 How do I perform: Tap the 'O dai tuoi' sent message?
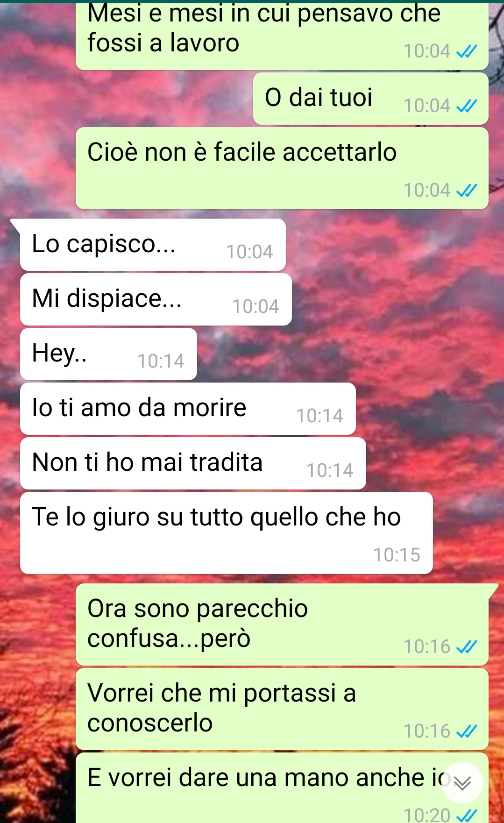(371, 99)
